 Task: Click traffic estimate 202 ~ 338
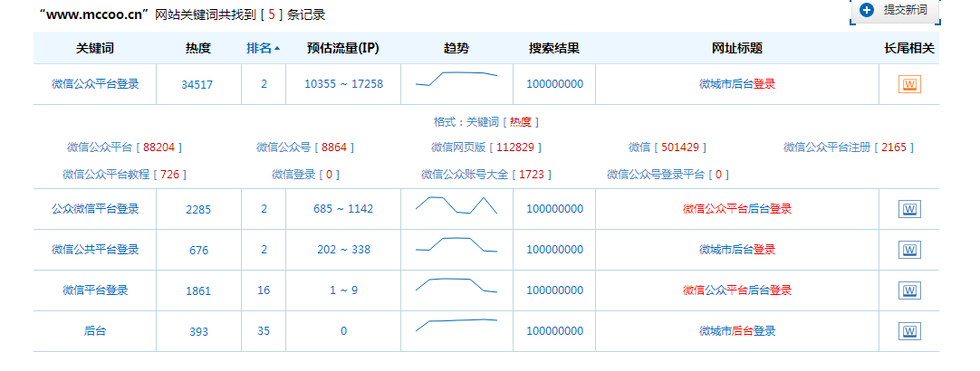[343, 249]
